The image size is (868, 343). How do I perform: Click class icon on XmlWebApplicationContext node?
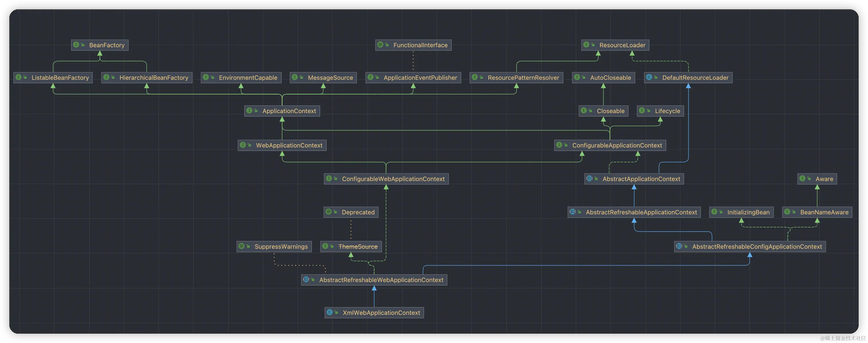[330, 312]
